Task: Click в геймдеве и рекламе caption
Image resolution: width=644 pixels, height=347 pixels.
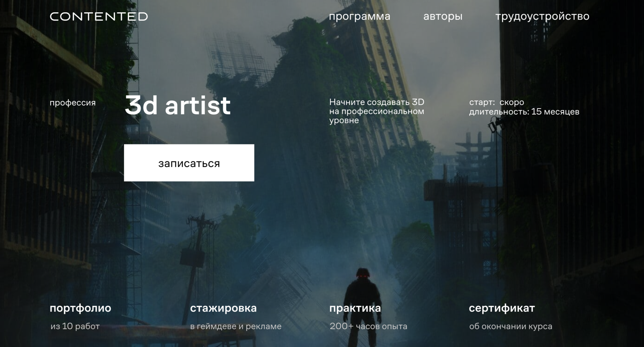Action: pos(236,326)
